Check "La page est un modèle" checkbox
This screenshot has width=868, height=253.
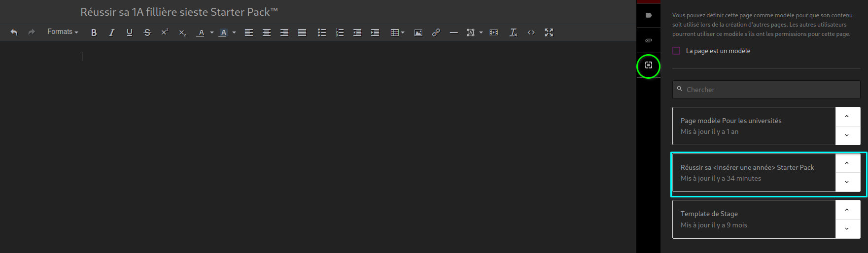click(676, 51)
